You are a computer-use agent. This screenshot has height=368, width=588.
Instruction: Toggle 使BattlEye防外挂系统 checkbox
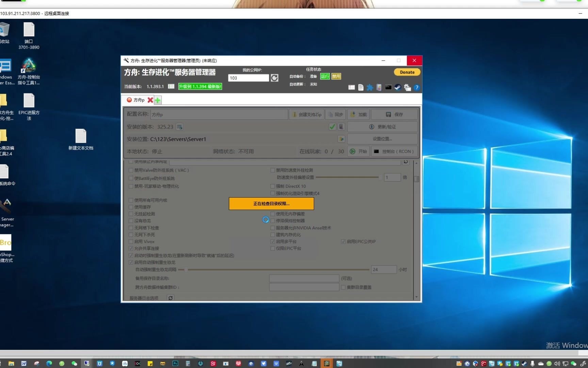131,178
